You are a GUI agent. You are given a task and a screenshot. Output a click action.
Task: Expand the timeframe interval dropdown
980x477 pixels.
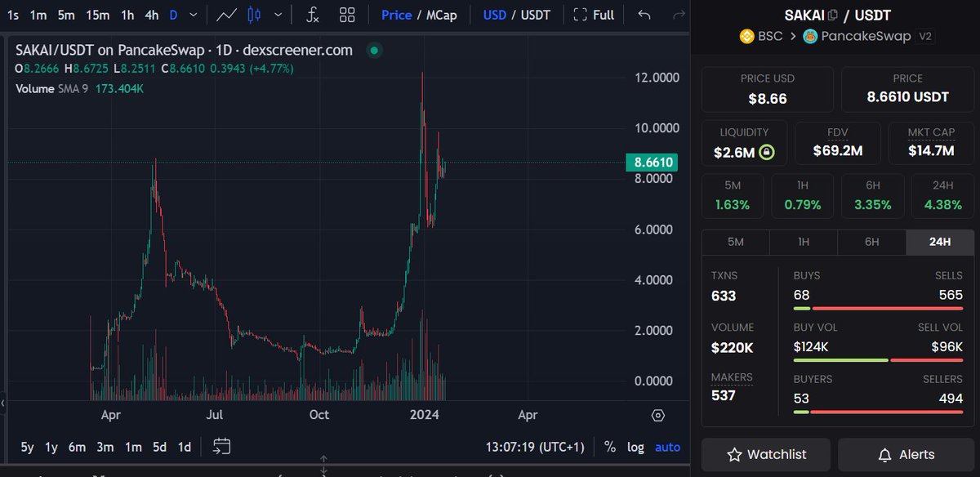pyautogui.click(x=193, y=15)
